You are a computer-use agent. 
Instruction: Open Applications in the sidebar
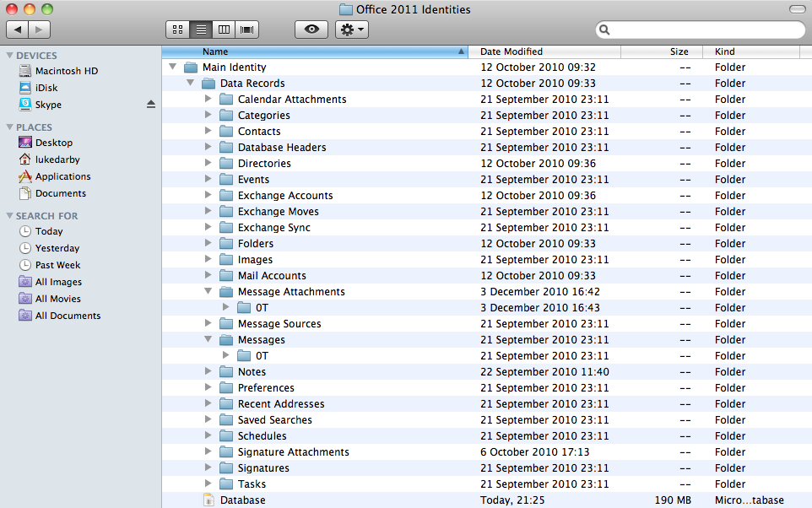(62, 176)
